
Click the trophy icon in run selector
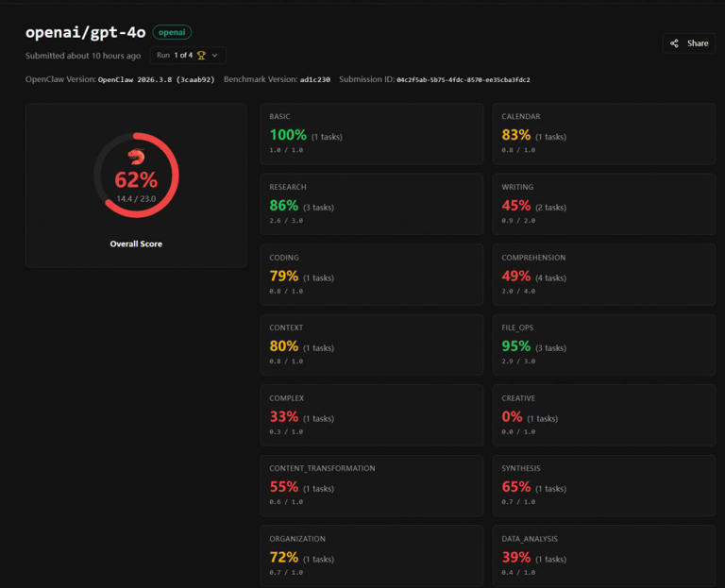tap(201, 56)
